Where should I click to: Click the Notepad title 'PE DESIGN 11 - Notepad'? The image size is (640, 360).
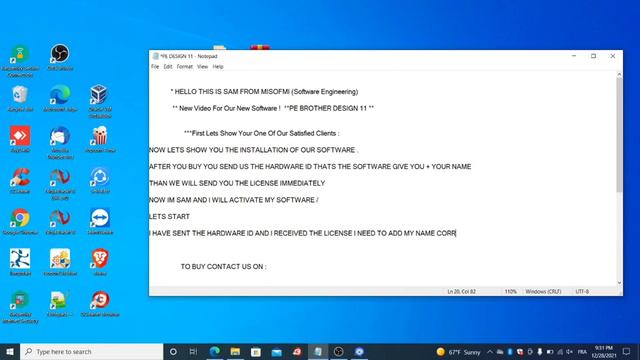(189, 56)
